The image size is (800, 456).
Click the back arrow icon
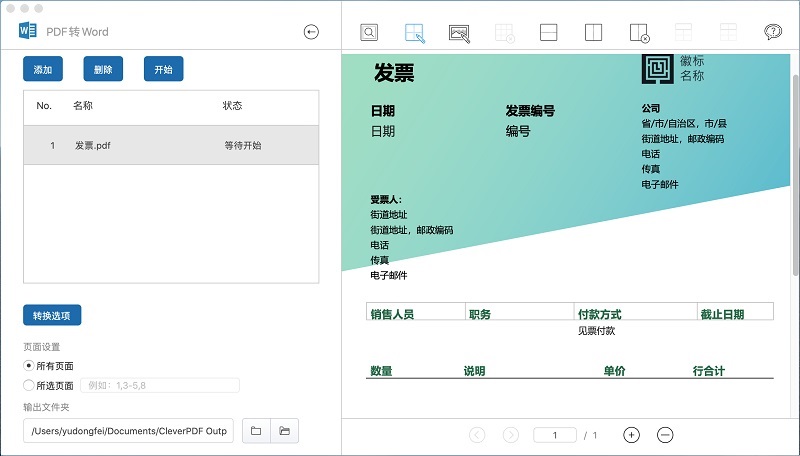pos(311,32)
